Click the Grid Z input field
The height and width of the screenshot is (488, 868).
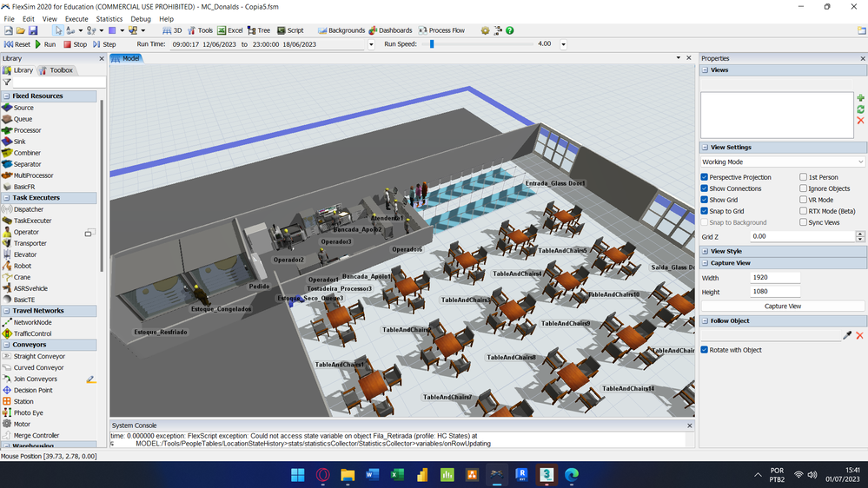803,236
